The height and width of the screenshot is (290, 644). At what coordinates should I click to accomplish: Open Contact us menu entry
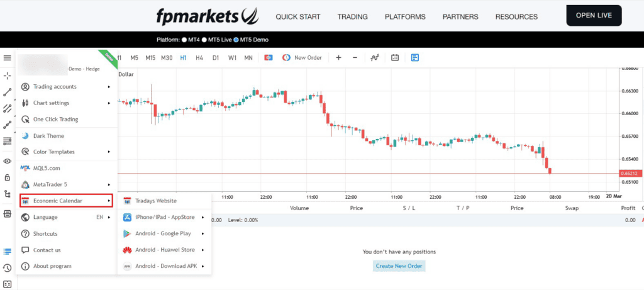point(66,250)
